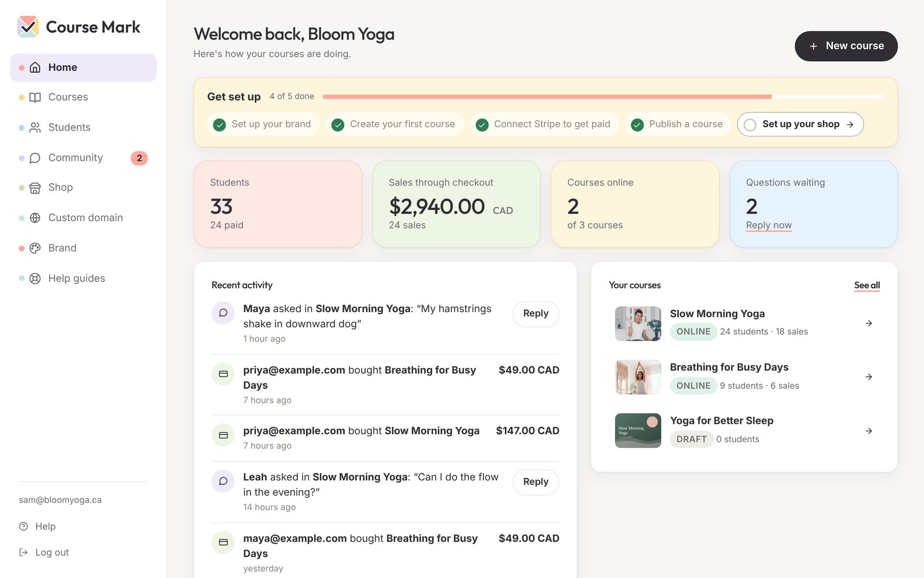Open the Slow Morning Yoga thumbnail
Viewport: 924px width, 578px height.
coord(638,324)
